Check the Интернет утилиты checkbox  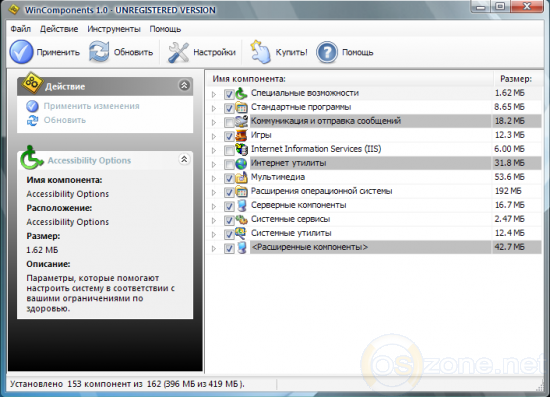pos(229,164)
